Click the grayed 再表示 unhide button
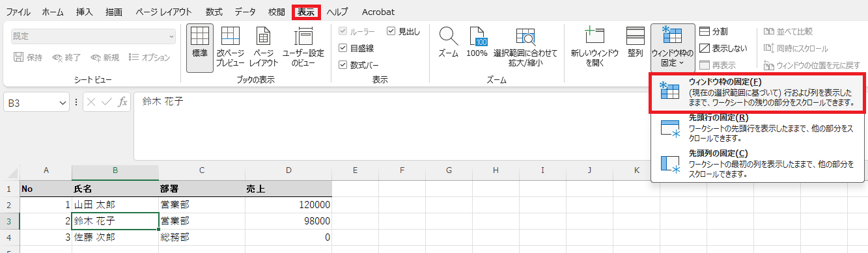 click(718, 65)
